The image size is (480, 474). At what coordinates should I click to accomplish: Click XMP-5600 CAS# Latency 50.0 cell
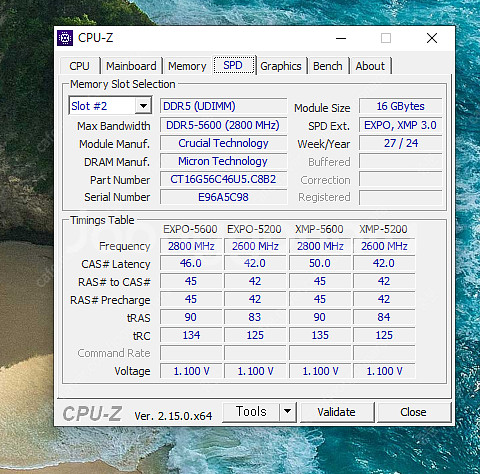320,263
